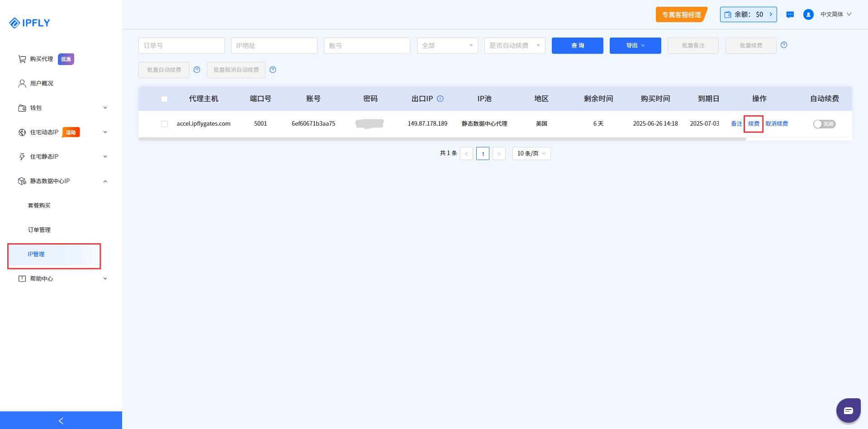Screen dimensions: 868x429
Task: Click the 续费 renew link
Action: point(754,124)
